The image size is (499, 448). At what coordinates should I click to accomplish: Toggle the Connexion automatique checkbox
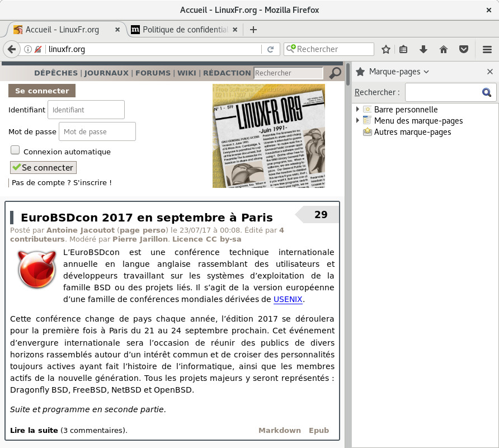(15, 150)
